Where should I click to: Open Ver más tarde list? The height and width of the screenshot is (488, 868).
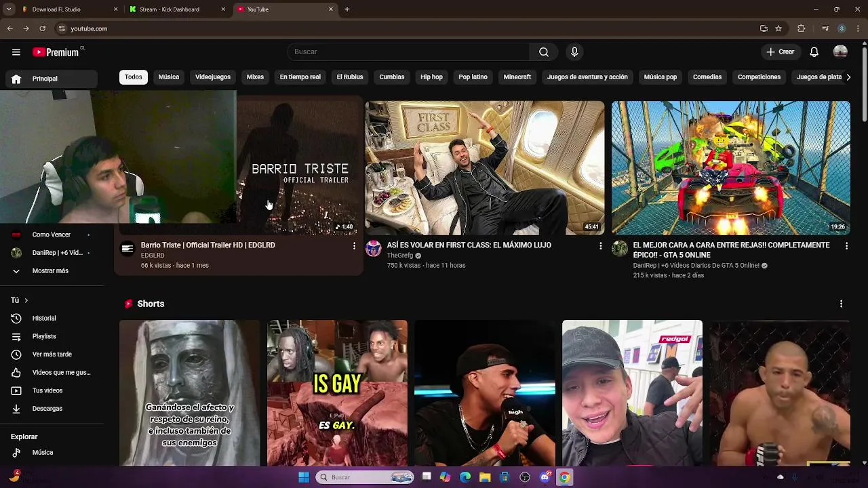tap(52, 354)
